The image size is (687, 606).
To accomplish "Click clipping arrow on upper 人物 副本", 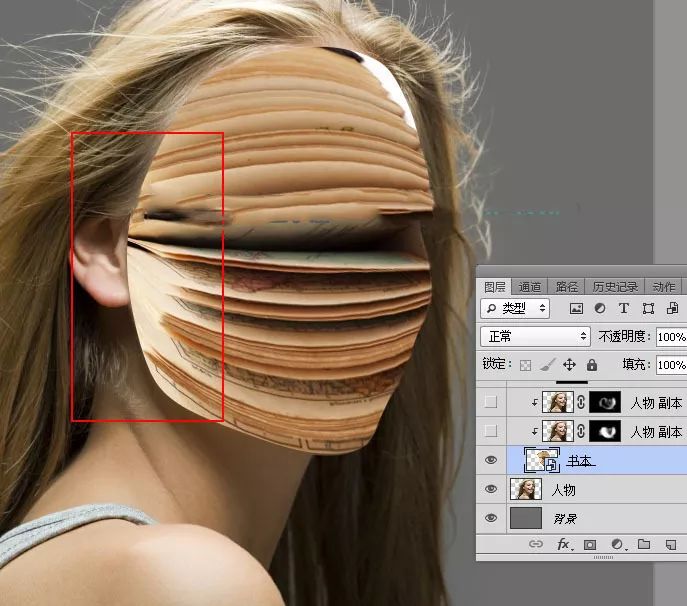I will pos(535,402).
